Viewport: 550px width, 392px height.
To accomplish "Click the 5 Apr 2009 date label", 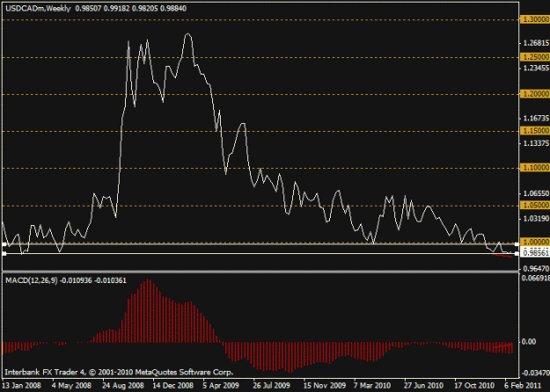I will coord(221,386).
